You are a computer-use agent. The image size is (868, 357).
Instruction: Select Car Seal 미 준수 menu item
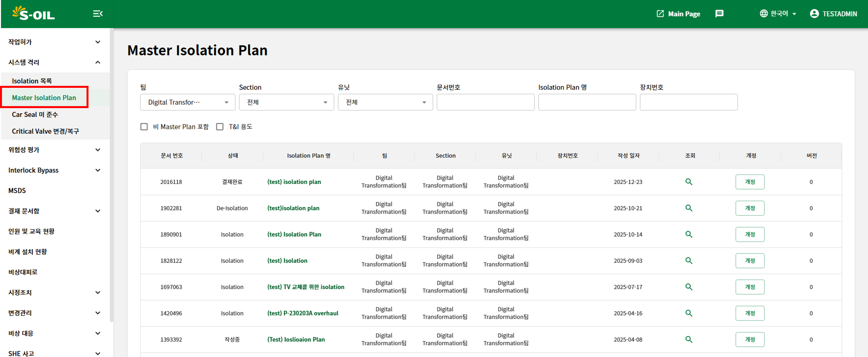click(35, 115)
